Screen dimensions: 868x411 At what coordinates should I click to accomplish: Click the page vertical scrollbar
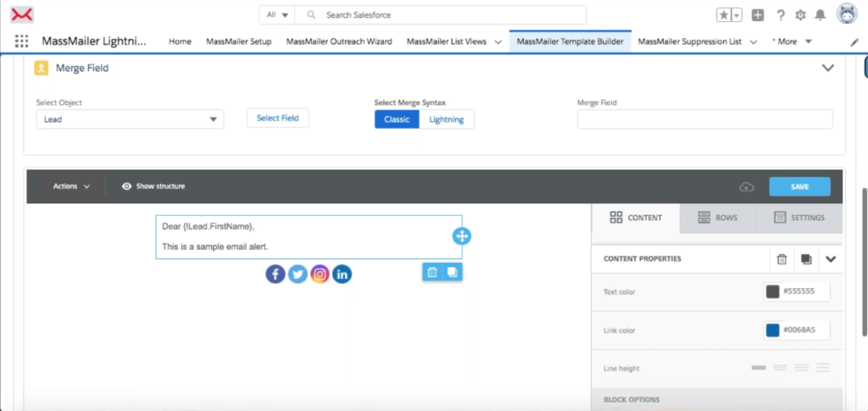(865, 262)
